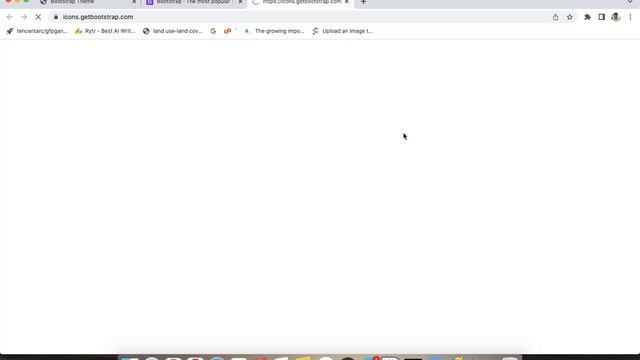The height and width of the screenshot is (360, 640).
Task: Open tencentarc/gfpgan bookmark
Action: [37, 31]
